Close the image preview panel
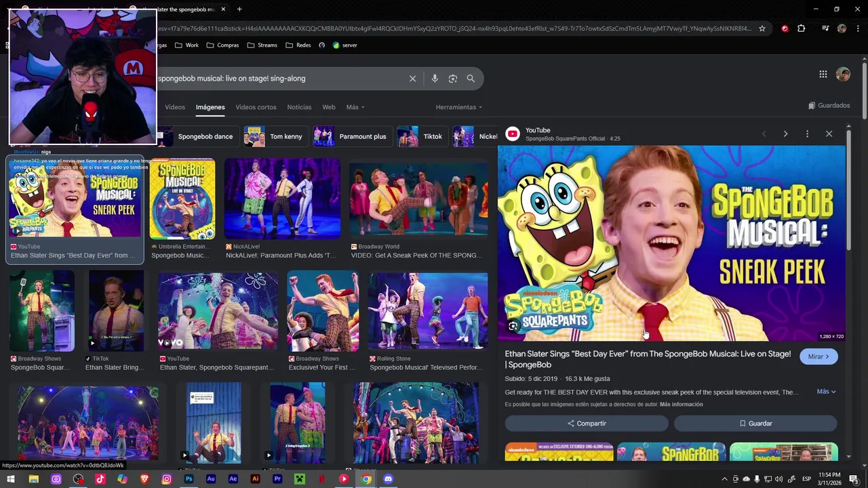The width and height of the screenshot is (868, 488). [829, 134]
